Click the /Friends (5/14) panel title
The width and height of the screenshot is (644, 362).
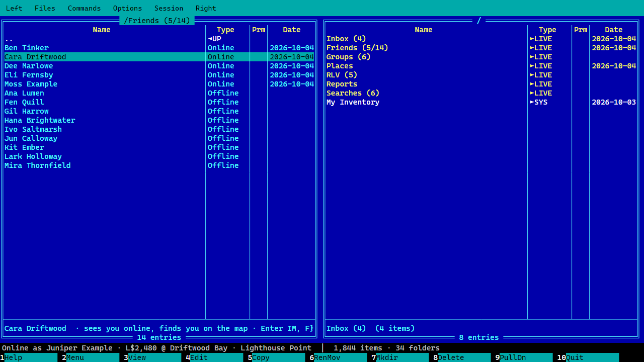pyautogui.click(x=157, y=21)
